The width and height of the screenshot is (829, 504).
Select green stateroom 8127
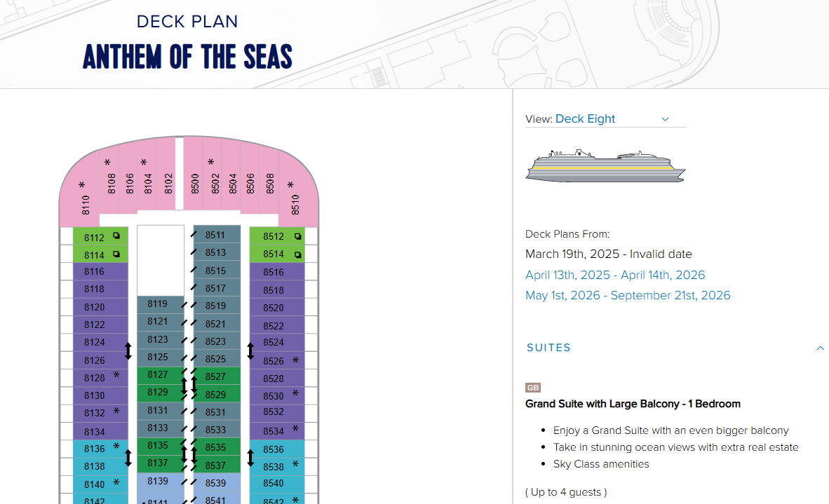[160, 375]
